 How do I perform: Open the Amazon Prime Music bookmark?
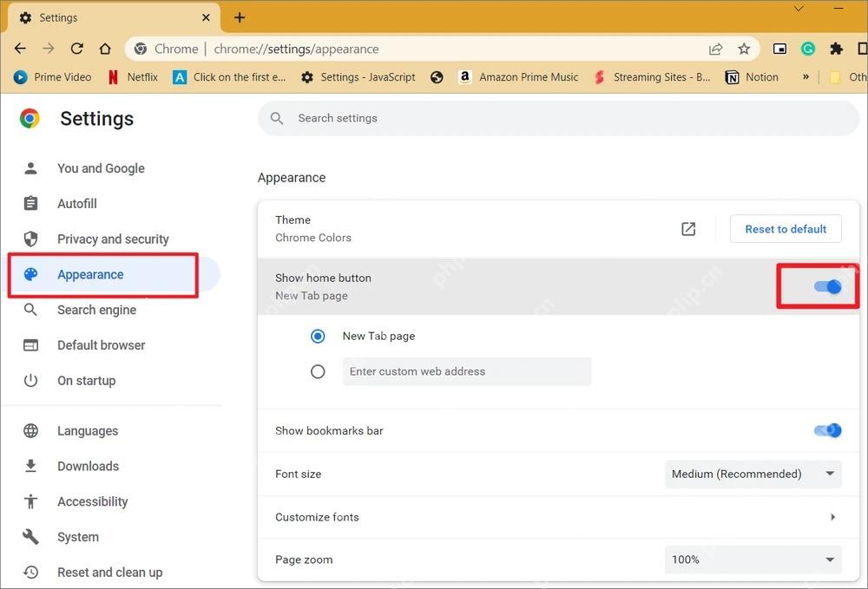pyautogui.click(x=519, y=77)
